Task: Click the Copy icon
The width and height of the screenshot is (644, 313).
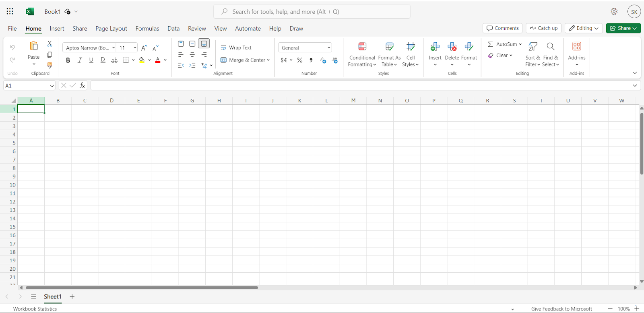Action: [x=50, y=54]
